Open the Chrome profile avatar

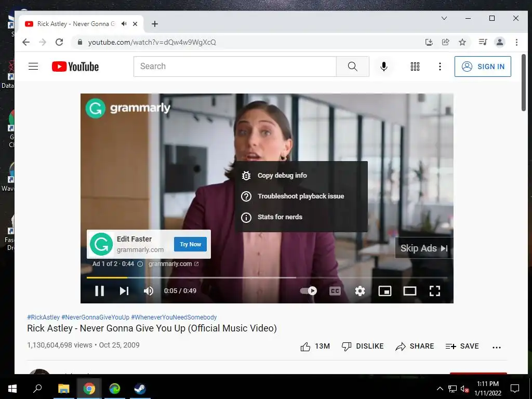coord(500,42)
